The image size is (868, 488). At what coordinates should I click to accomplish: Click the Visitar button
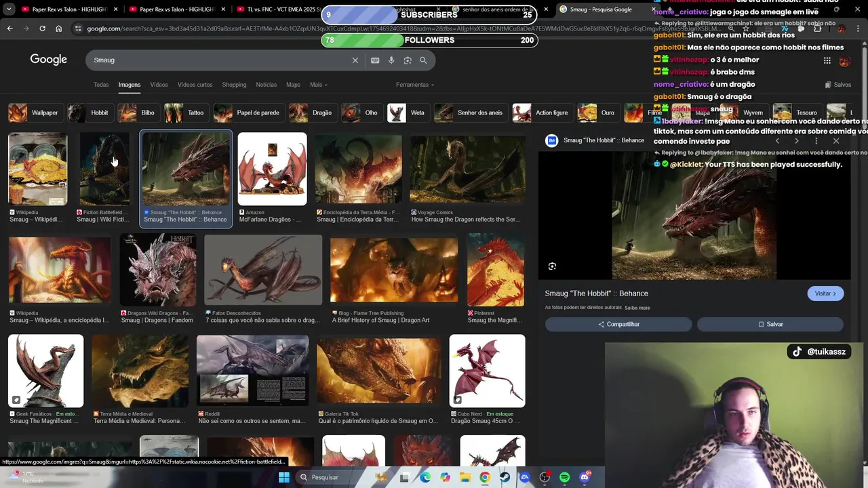[x=825, y=293]
